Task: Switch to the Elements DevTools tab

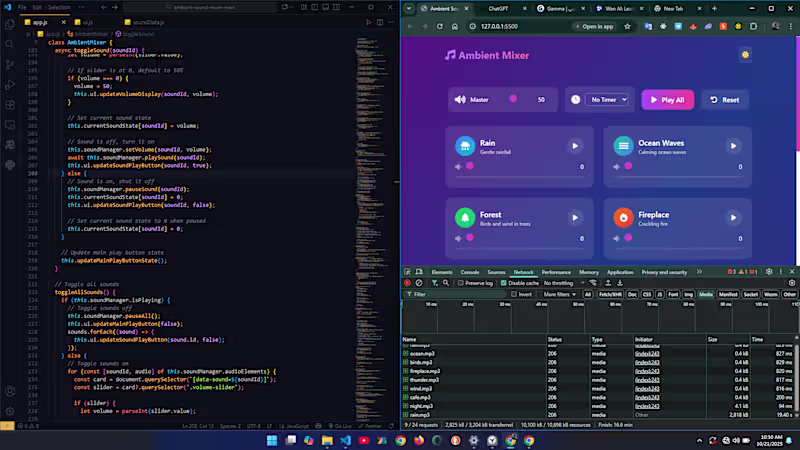Action: point(441,272)
